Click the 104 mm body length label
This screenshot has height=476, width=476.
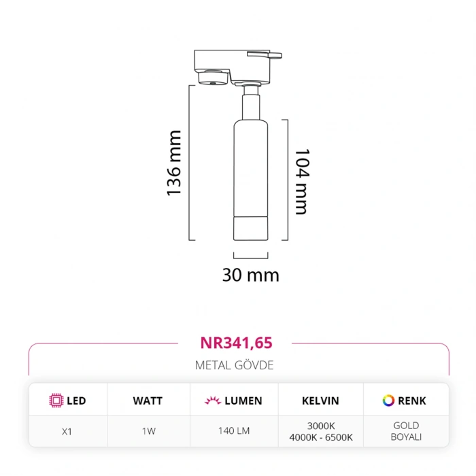click(300, 181)
